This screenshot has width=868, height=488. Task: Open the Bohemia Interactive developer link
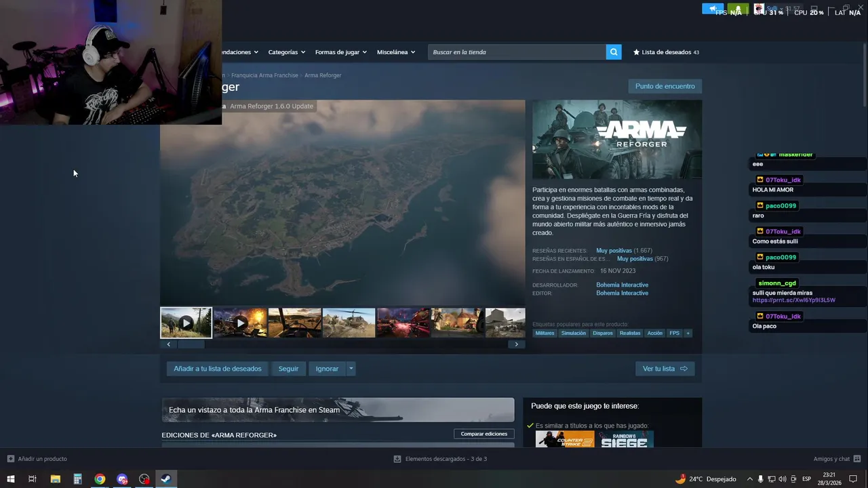pyautogui.click(x=622, y=285)
